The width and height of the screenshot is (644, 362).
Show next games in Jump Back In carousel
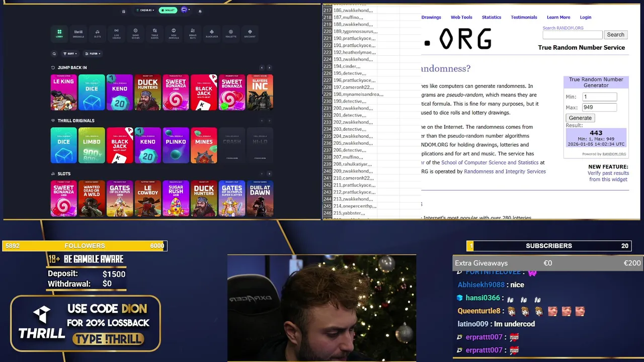point(269,67)
